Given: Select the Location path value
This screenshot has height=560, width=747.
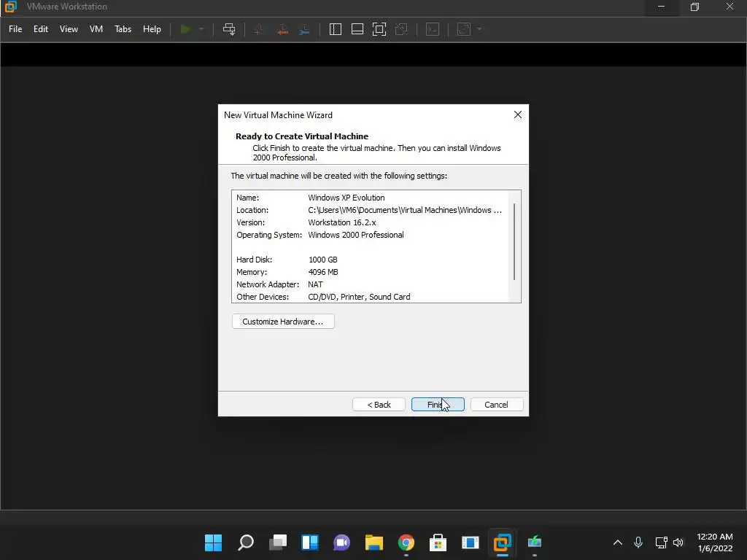Looking at the screenshot, I should tap(405, 210).
